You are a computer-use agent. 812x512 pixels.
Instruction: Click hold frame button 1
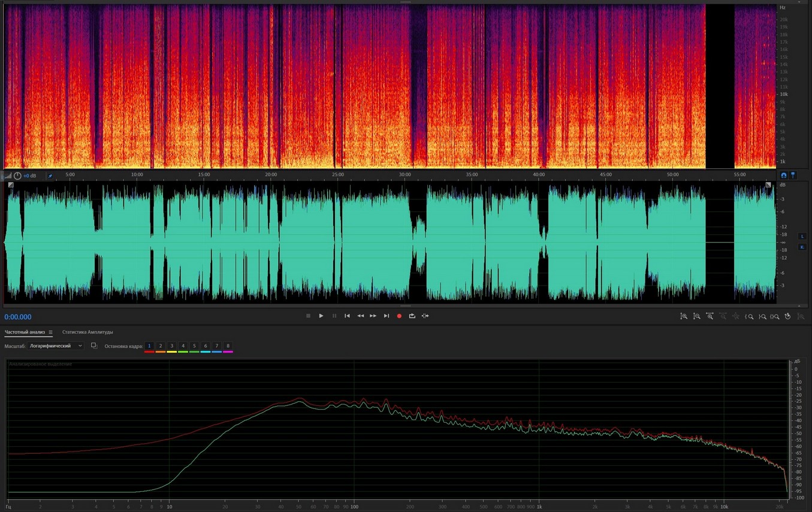(149, 346)
